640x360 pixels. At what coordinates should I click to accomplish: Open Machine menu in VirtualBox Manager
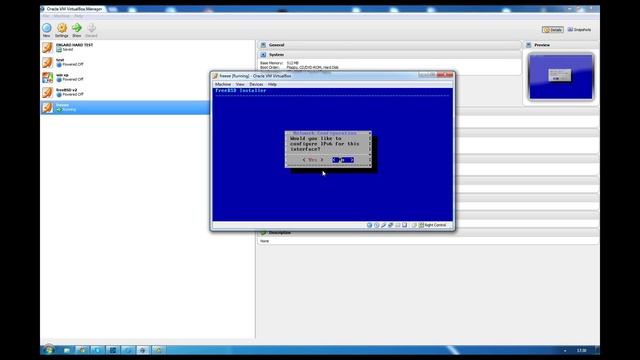tap(62, 16)
